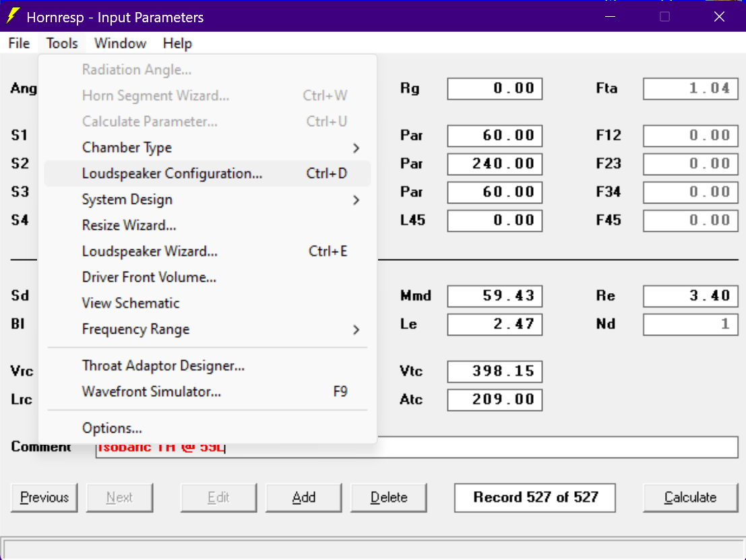This screenshot has height=560, width=746.
Task: Click the F12 value field
Action: click(x=690, y=135)
